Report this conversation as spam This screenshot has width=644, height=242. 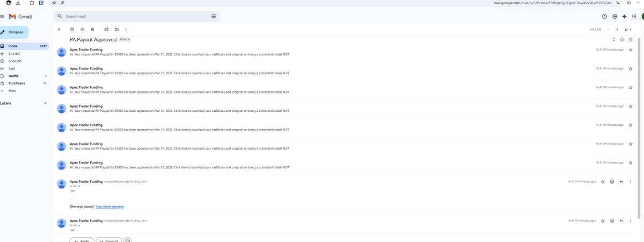coord(82,30)
